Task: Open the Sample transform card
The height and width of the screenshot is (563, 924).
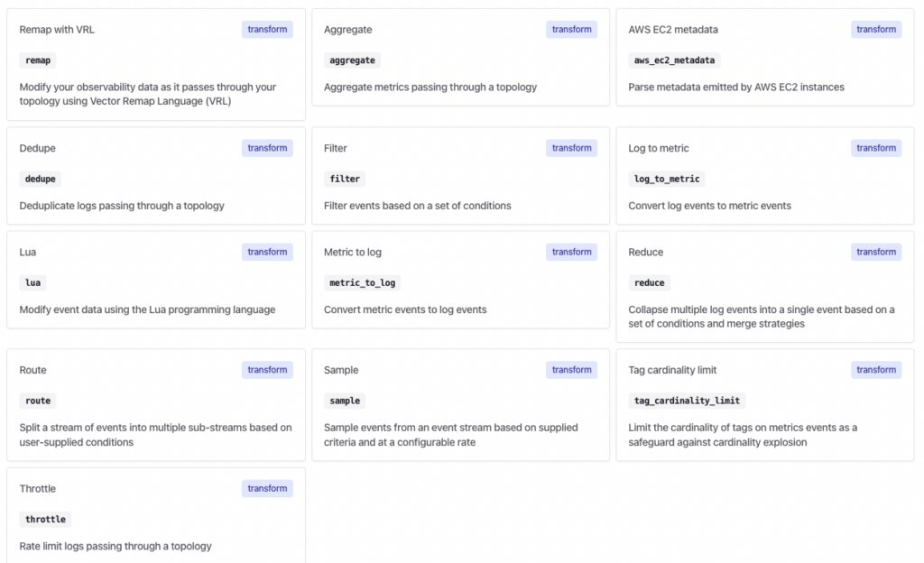Action: (460, 405)
